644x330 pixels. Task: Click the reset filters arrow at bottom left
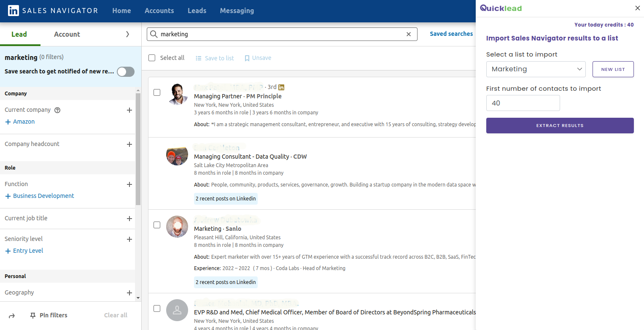pos(11,315)
